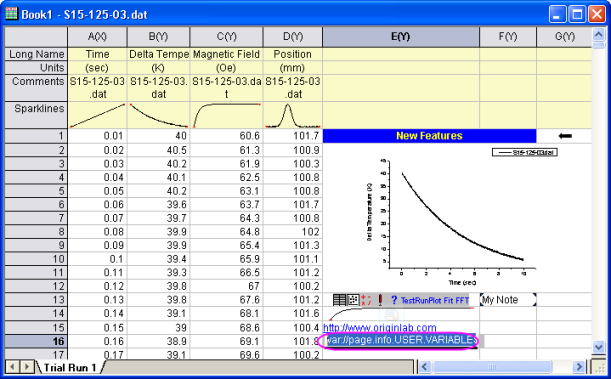This screenshot has height=379, width=611.
Task: Click the Comments row label
Action: (x=36, y=88)
